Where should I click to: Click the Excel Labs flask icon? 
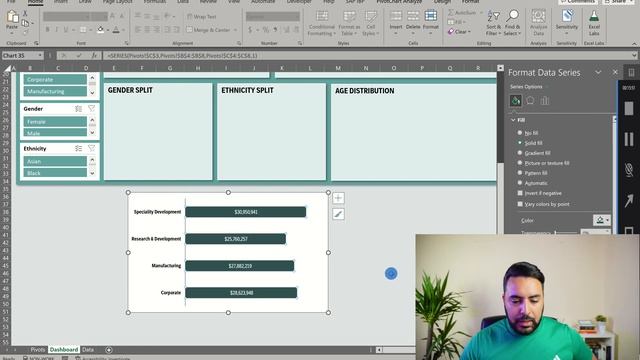point(594,16)
